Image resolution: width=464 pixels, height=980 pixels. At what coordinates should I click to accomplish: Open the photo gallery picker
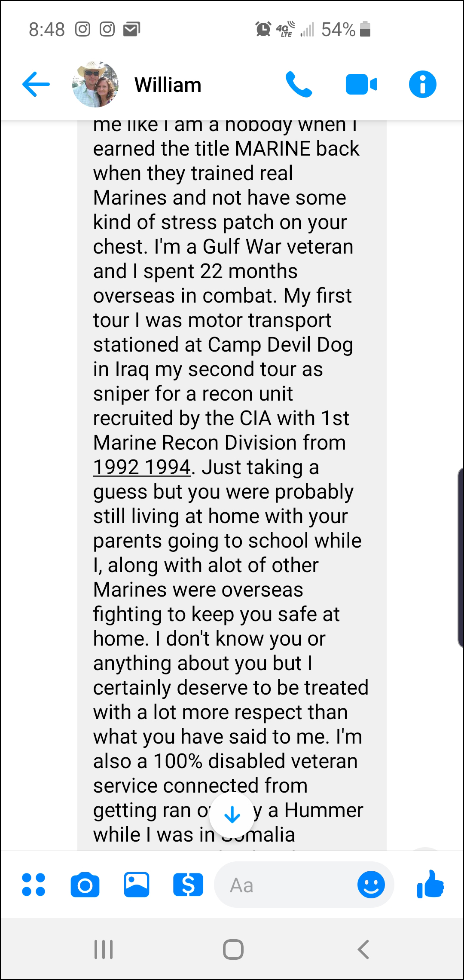click(137, 885)
